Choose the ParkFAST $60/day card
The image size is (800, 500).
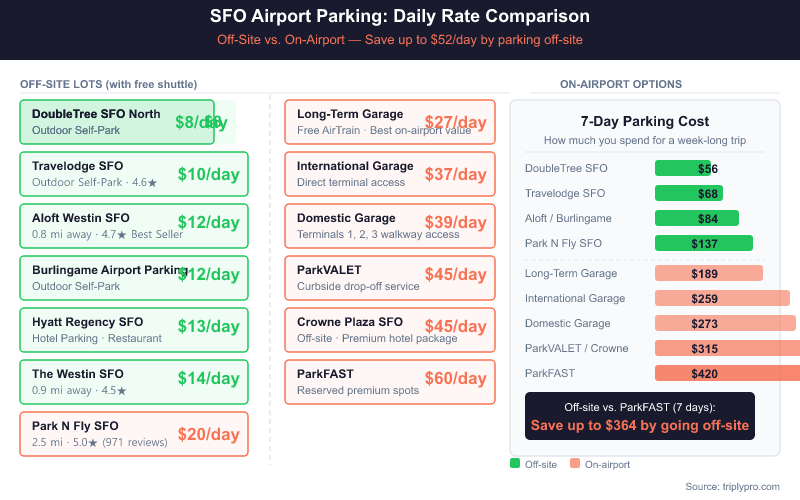(x=389, y=381)
